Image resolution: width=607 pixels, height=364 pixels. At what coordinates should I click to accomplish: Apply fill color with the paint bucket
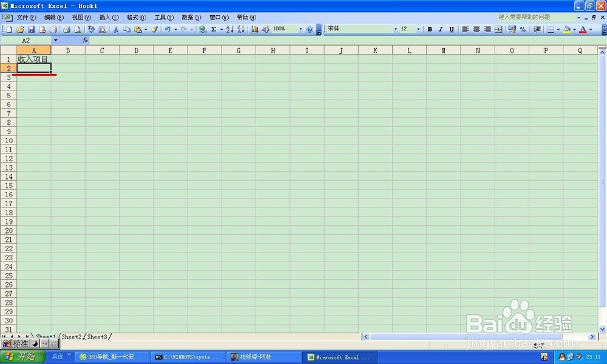tap(567, 29)
